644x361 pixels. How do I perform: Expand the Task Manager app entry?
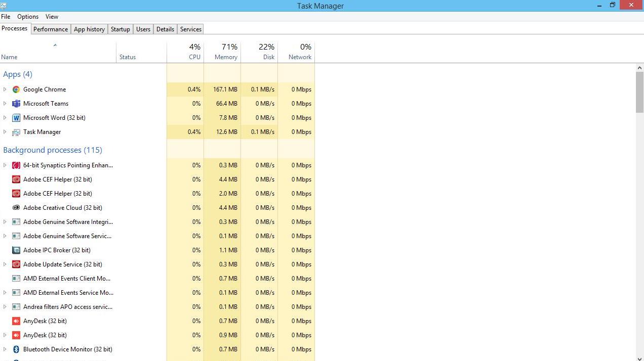click(5, 132)
